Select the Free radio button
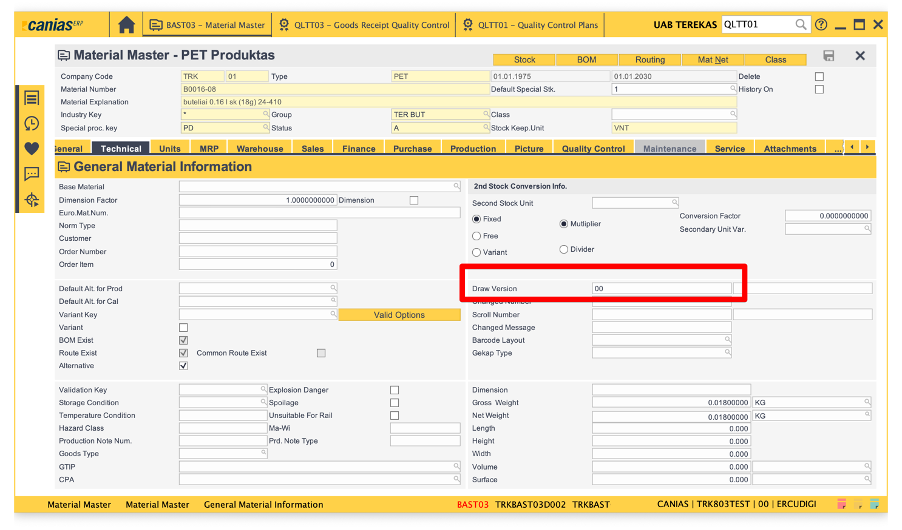 [x=476, y=236]
